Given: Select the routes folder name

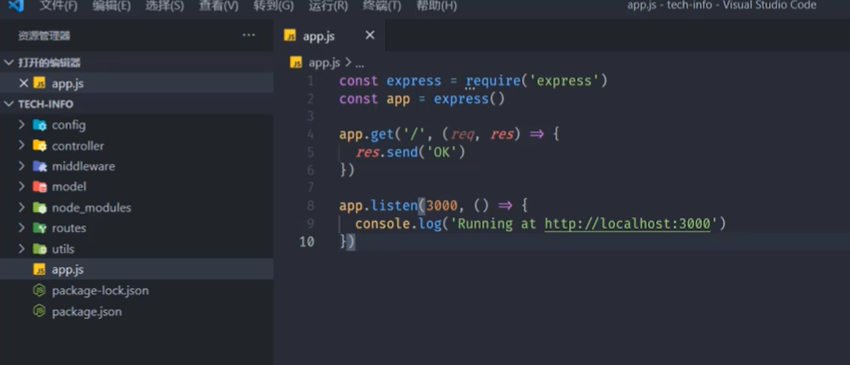Looking at the screenshot, I should (x=69, y=228).
